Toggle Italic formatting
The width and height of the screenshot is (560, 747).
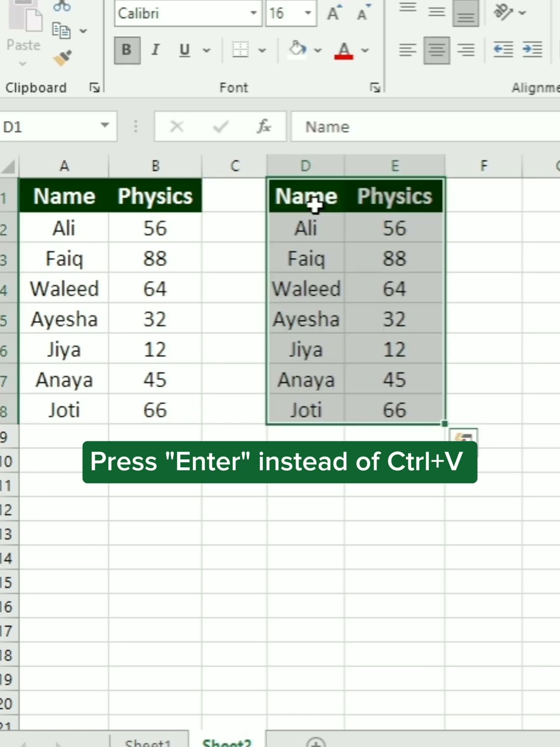point(155,50)
